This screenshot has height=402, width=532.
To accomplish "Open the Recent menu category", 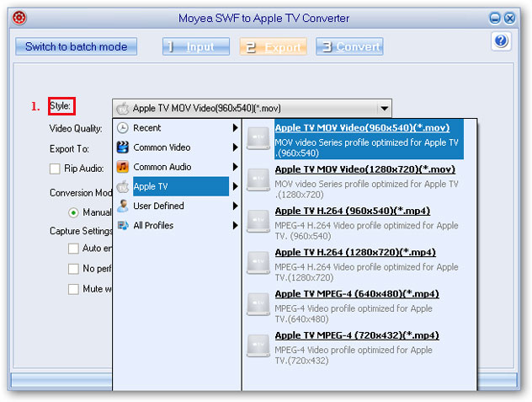I will pyautogui.click(x=177, y=128).
